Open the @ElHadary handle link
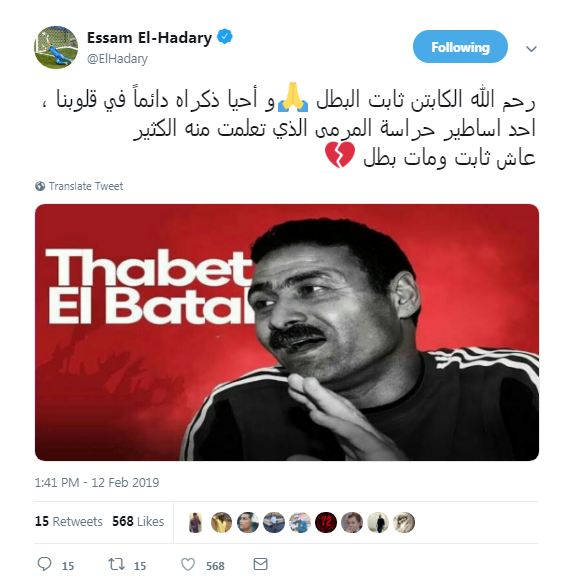The width and height of the screenshot is (572, 588). pyautogui.click(x=117, y=59)
